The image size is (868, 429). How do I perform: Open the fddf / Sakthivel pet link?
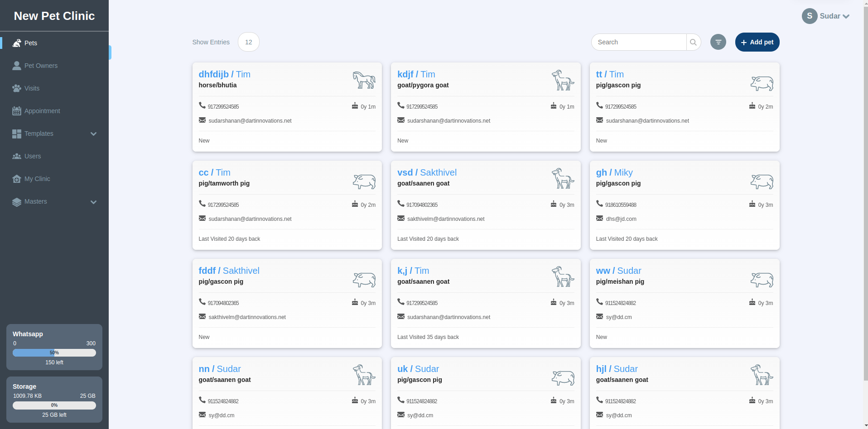pyautogui.click(x=229, y=271)
